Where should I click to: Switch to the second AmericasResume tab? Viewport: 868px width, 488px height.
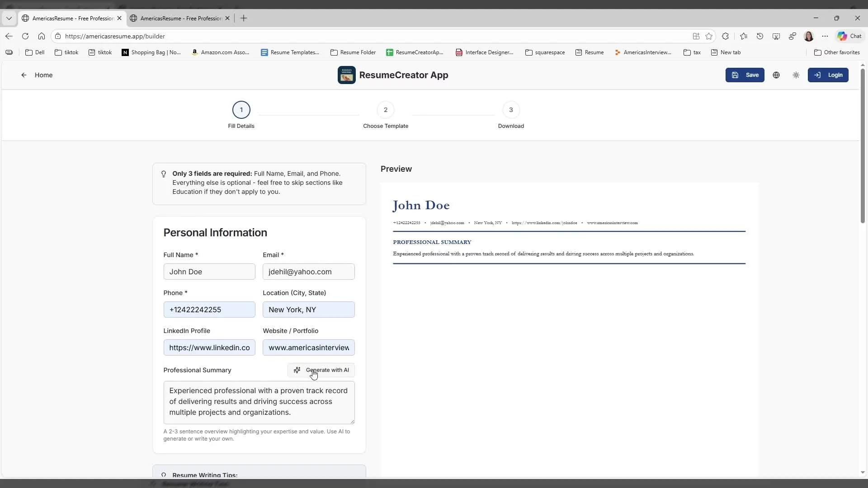click(180, 18)
